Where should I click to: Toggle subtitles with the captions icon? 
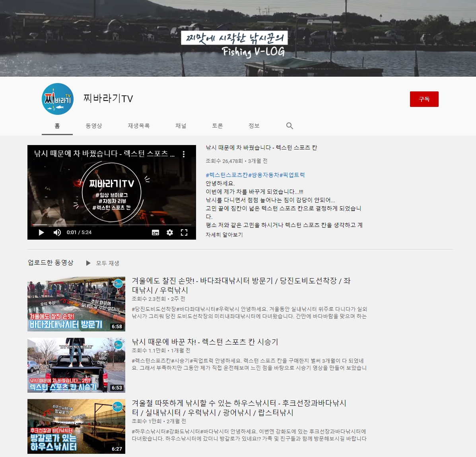pos(155,232)
